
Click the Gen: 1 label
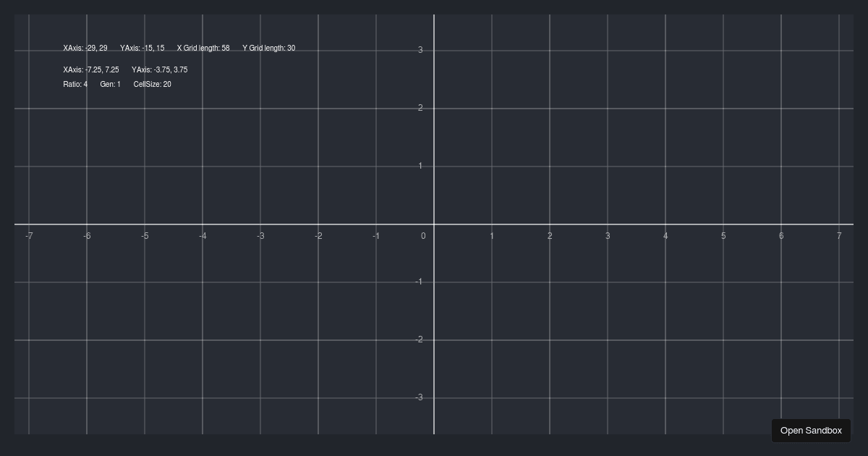(110, 84)
